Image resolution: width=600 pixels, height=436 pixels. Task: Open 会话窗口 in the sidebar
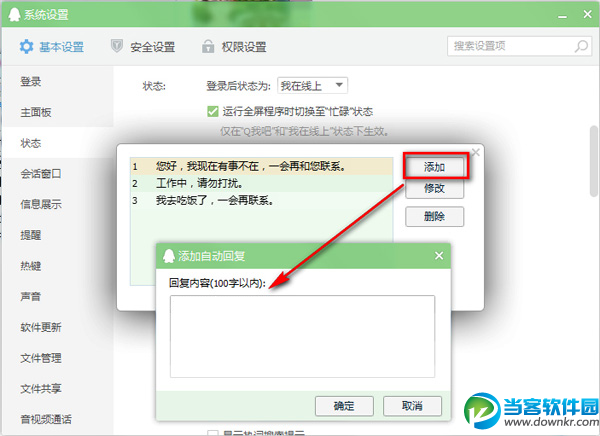pyautogui.click(x=41, y=174)
